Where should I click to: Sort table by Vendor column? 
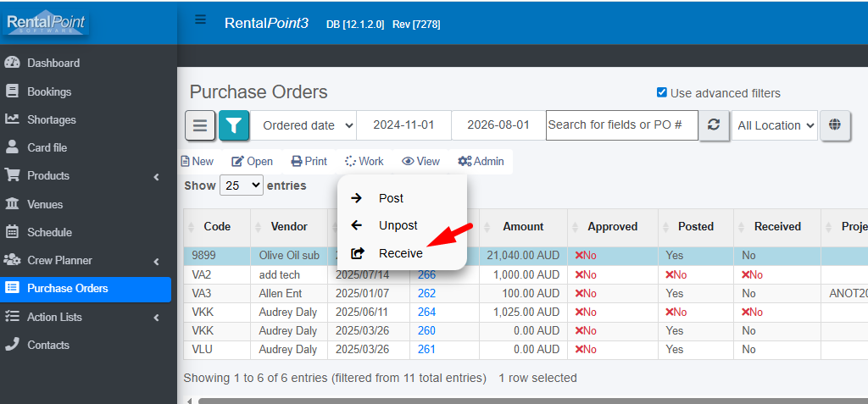[x=289, y=227]
